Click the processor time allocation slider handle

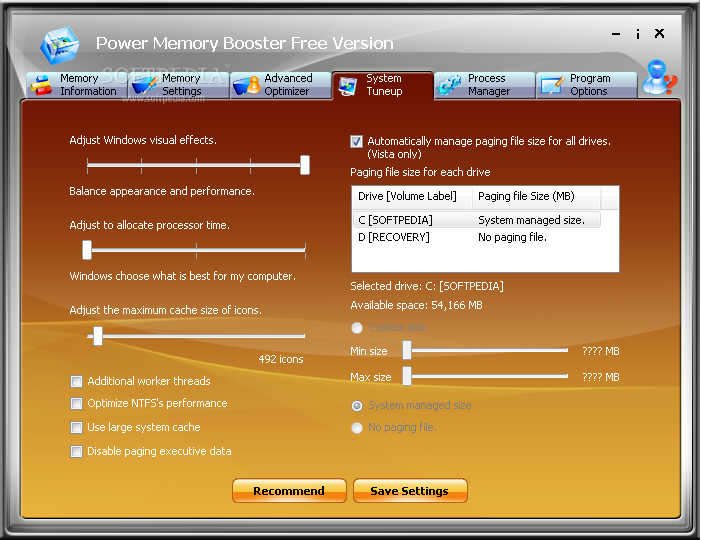[x=87, y=250]
